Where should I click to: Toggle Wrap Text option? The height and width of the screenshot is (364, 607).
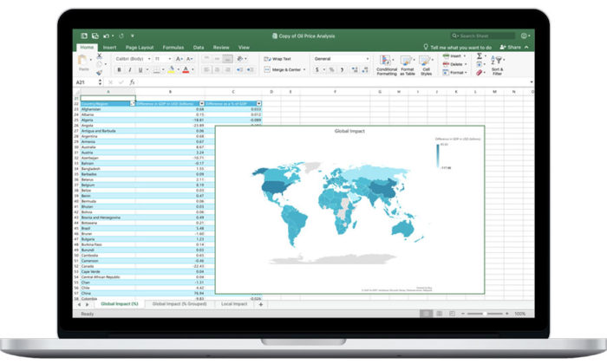(x=277, y=59)
